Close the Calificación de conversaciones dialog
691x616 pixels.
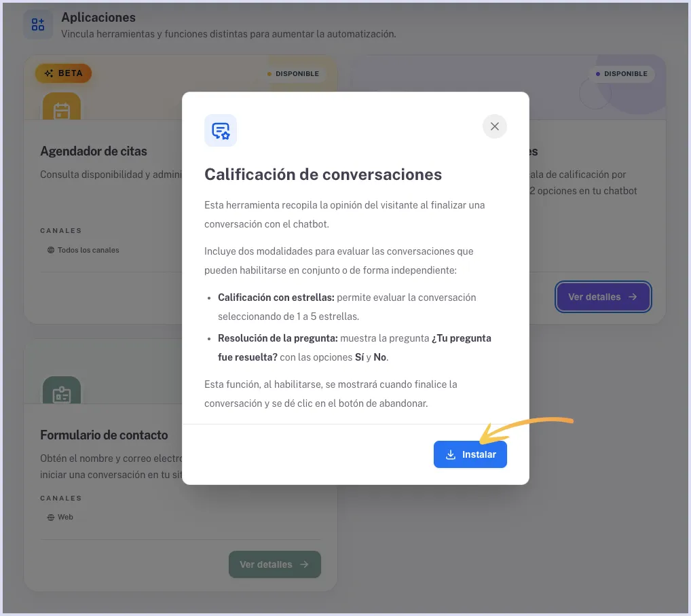[x=494, y=126]
